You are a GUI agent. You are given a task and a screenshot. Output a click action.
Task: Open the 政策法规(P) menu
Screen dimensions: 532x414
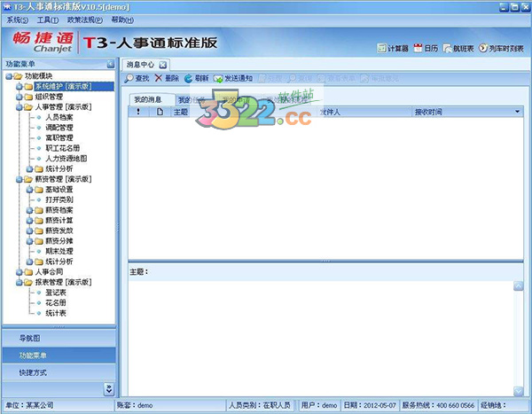[85, 20]
